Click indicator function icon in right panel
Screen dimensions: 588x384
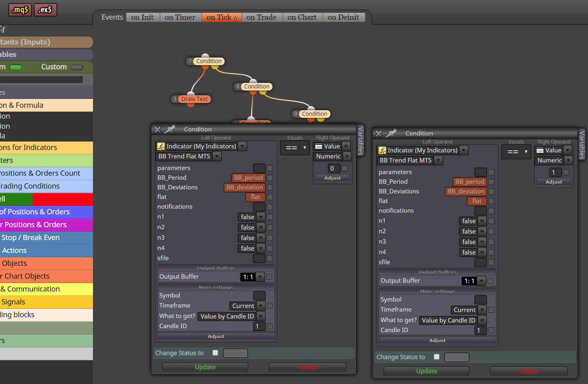[382, 150]
